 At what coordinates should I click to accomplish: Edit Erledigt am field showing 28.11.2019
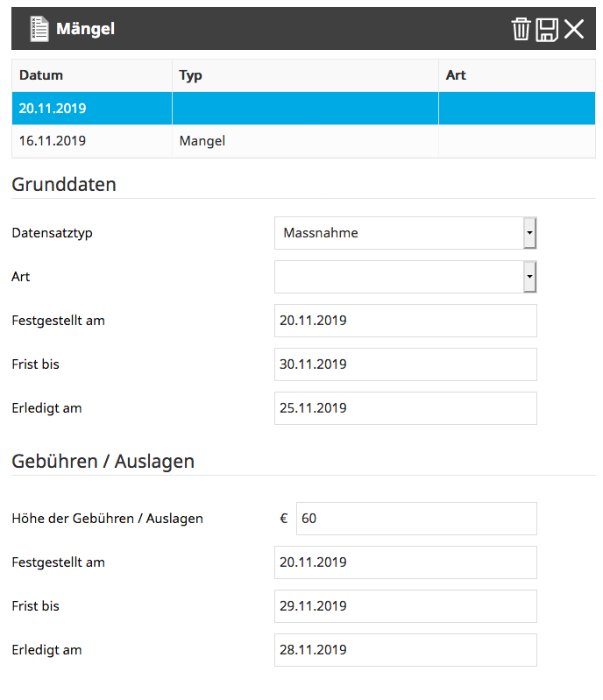pos(405,650)
